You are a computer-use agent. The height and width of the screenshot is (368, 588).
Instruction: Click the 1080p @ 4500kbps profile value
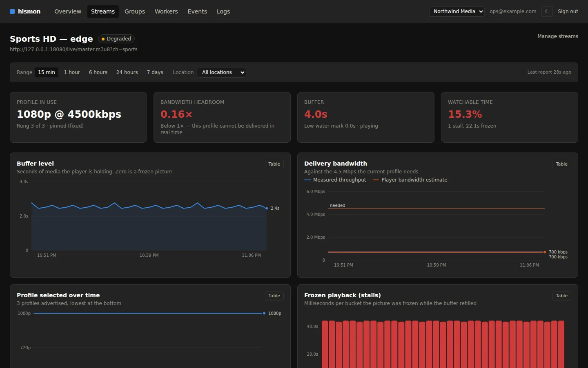click(x=69, y=114)
